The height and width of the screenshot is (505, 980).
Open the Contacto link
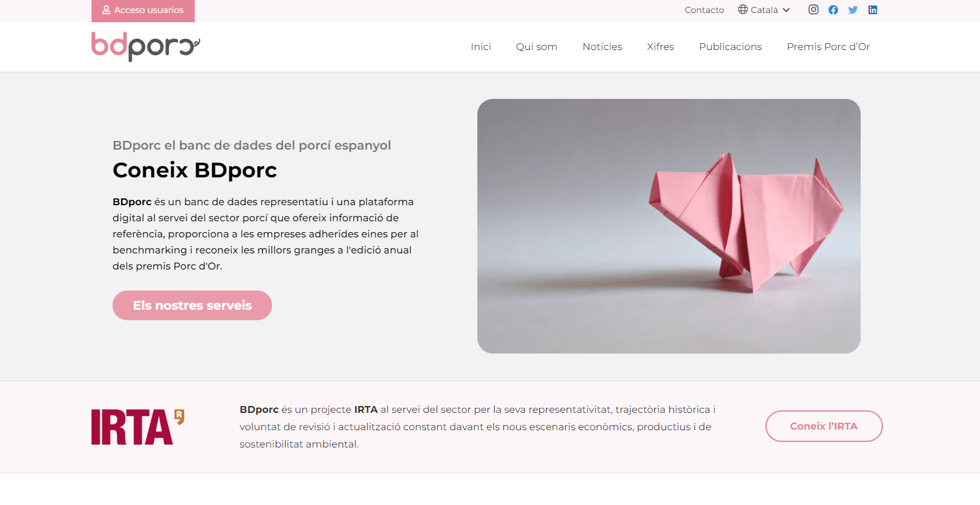click(704, 10)
